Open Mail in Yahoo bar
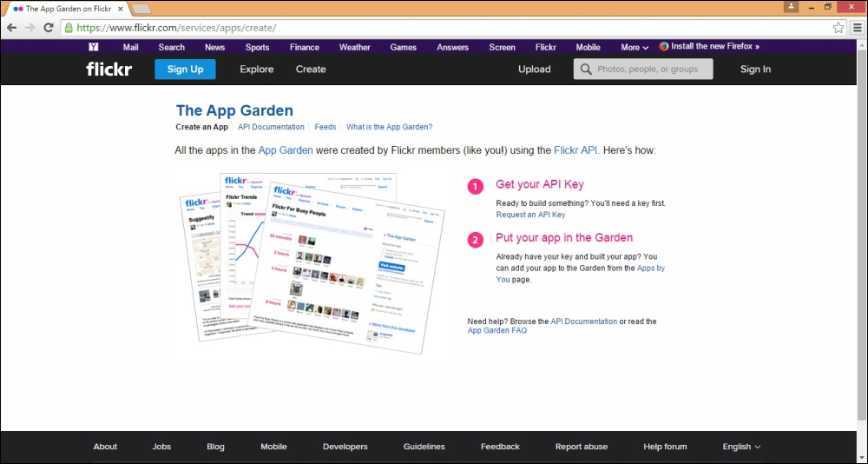 tap(131, 47)
